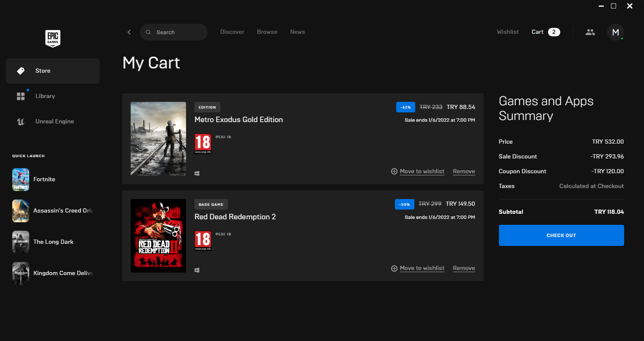Image resolution: width=644 pixels, height=341 pixels.
Task: Click the BASE GAME tag on Red Dead
Action: click(x=211, y=205)
